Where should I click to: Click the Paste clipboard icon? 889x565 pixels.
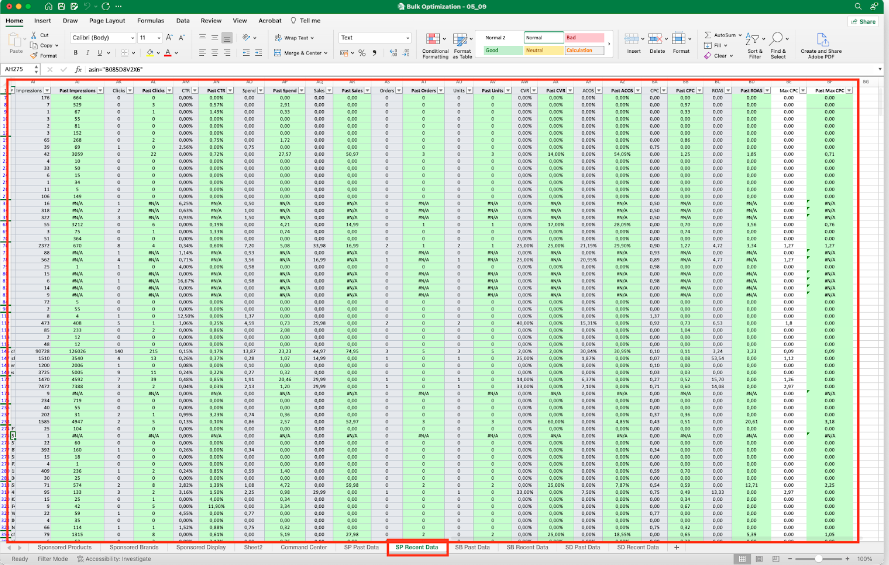tap(16, 40)
